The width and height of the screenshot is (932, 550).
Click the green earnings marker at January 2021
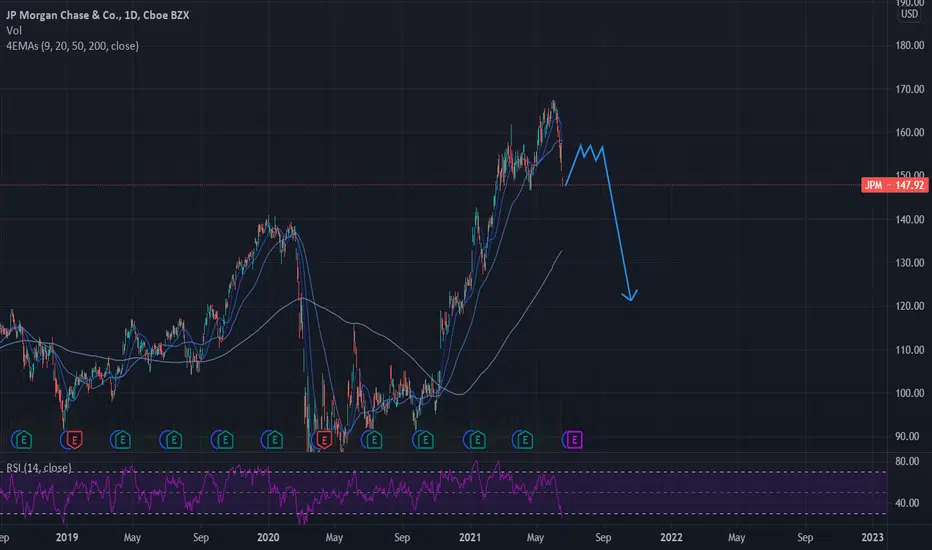click(x=476, y=440)
